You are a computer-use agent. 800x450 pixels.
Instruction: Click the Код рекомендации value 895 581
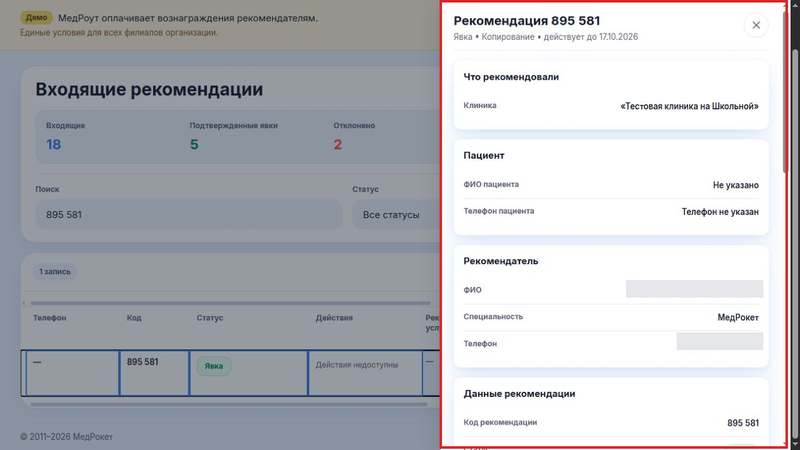coord(743,423)
